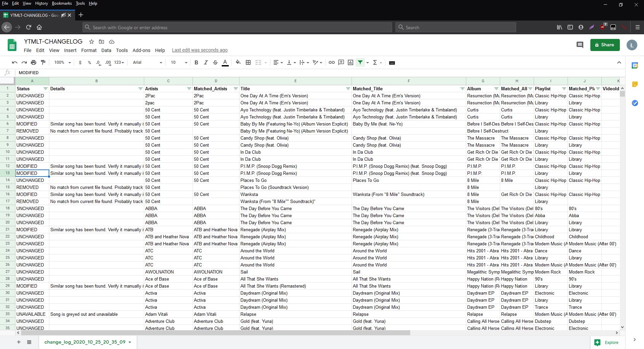Format as currency with the dollar icon
This screenshot has width=644, height=349.
(80, 62)
